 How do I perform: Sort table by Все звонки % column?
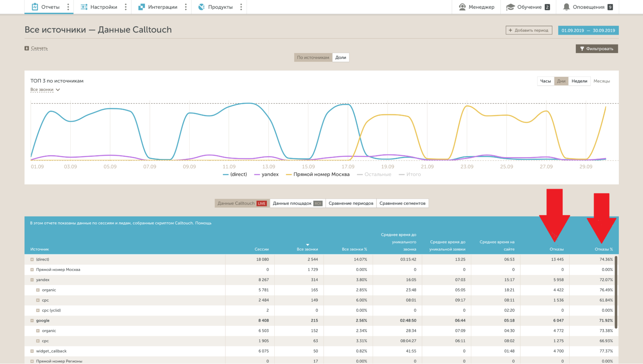tap(354, 249)
